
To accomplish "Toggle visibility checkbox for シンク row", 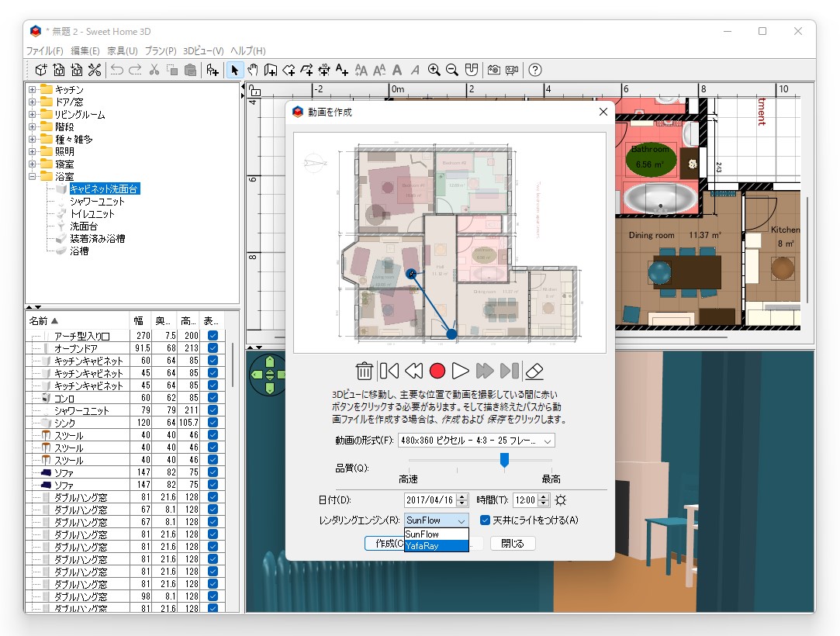I will (x=213, y=423).
